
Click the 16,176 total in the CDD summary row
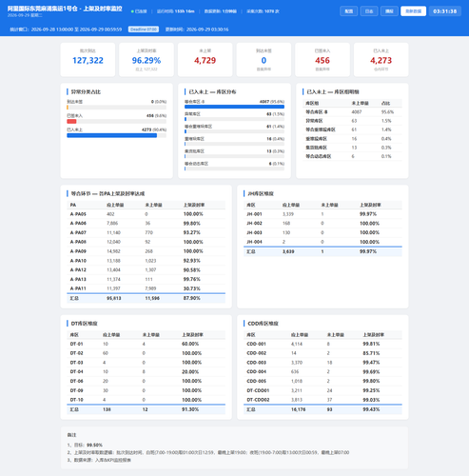pyautogui.click(x=298, y=409)
